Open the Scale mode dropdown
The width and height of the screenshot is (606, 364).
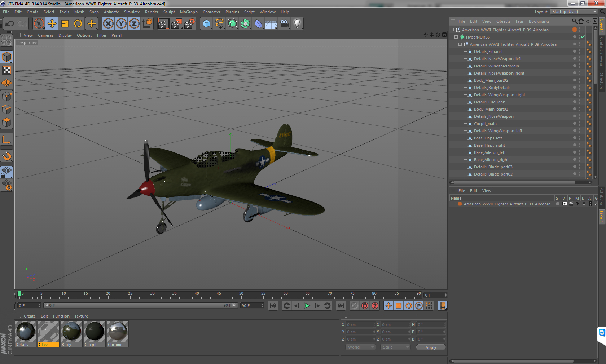pos(395,347)
